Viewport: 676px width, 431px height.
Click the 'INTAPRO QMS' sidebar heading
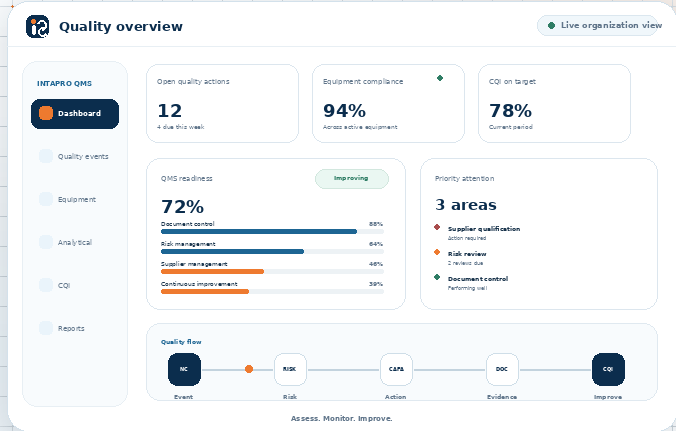click(64, 84)
